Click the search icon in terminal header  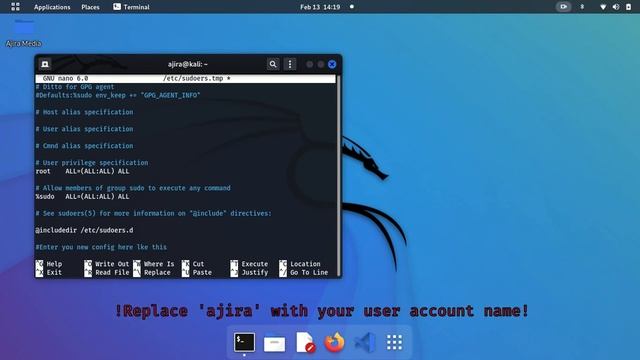(273, 64)
